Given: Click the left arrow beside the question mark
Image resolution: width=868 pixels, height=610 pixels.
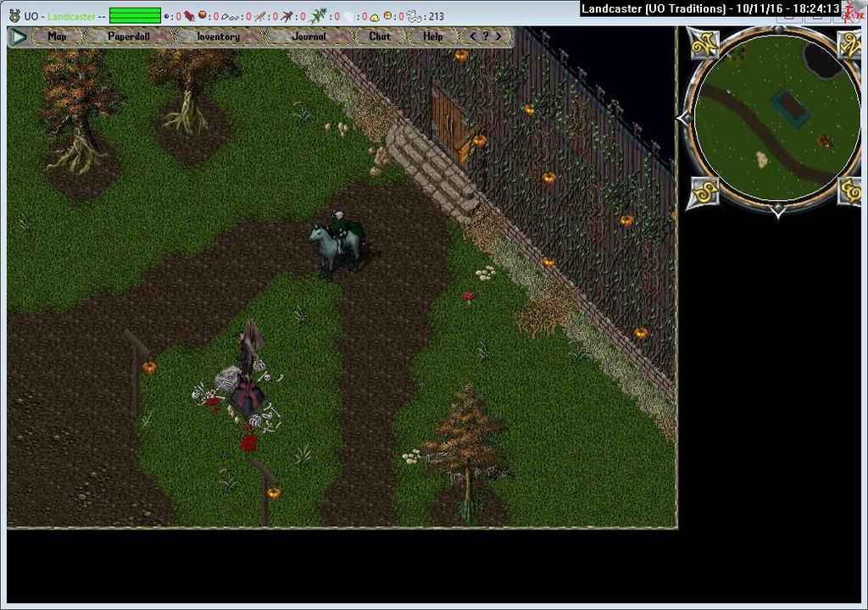Looking at the screenshot, I should click(x=473, y=36).
